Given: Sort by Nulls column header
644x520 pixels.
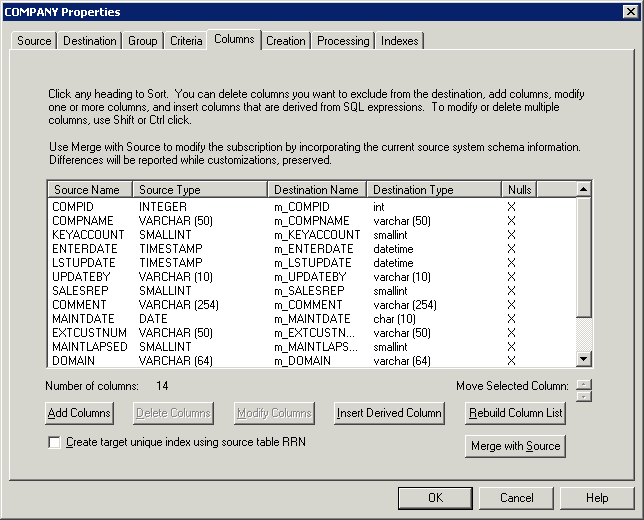Looking at the screenshot, I should (x=519, y=189).
